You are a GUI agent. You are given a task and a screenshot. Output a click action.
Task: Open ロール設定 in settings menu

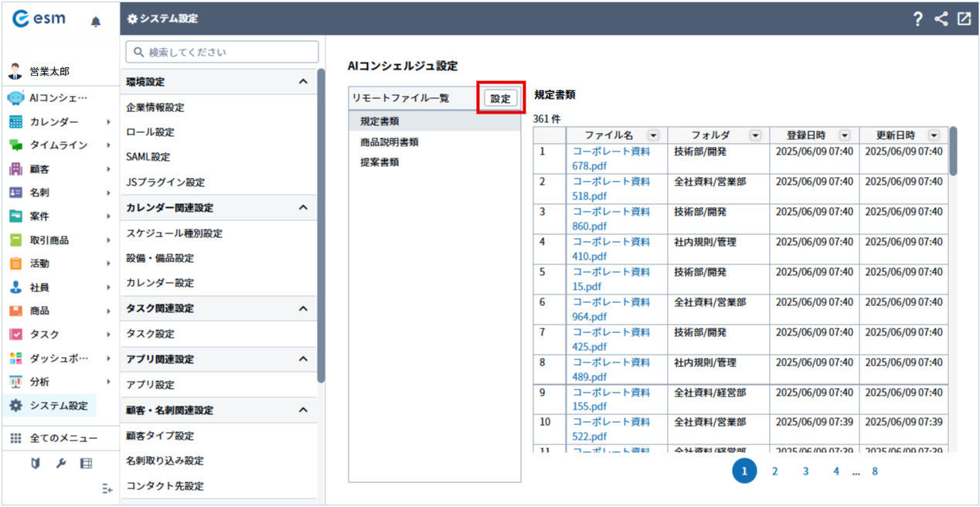click(x=151, y=132)
